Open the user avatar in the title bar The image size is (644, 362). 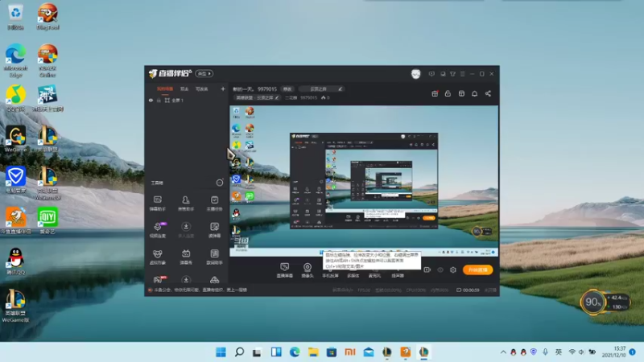415,74
